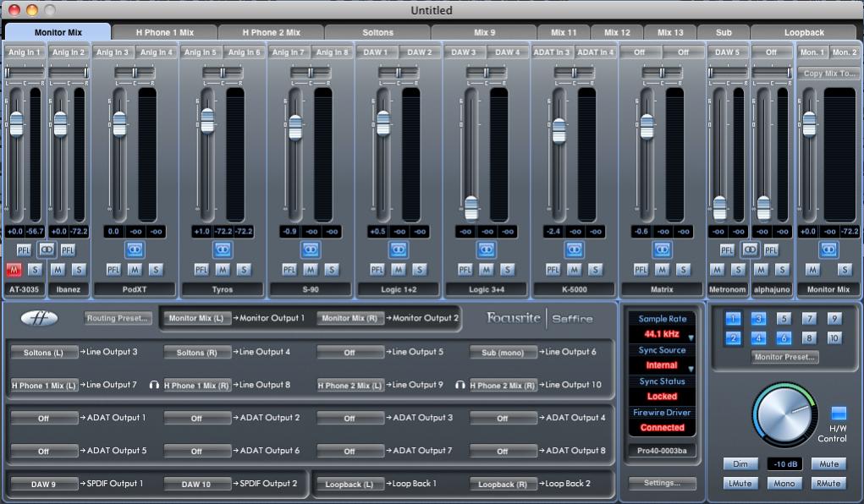Mute the S-90 channel

click(311, 270)
